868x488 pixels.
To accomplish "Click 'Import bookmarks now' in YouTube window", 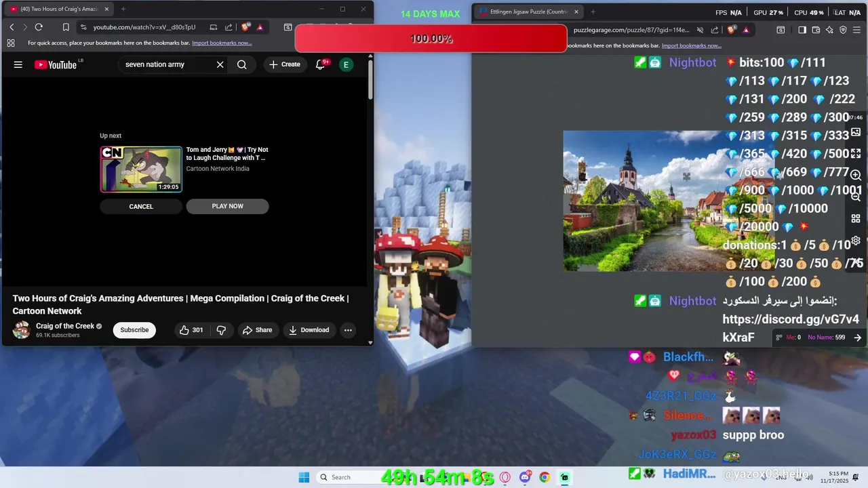I will pos(222,43).
